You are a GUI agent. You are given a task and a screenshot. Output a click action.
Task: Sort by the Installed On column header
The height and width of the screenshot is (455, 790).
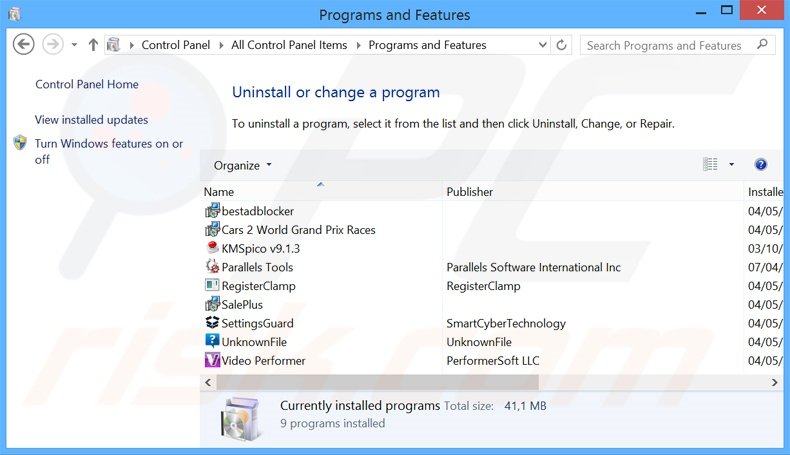(764, 191)
